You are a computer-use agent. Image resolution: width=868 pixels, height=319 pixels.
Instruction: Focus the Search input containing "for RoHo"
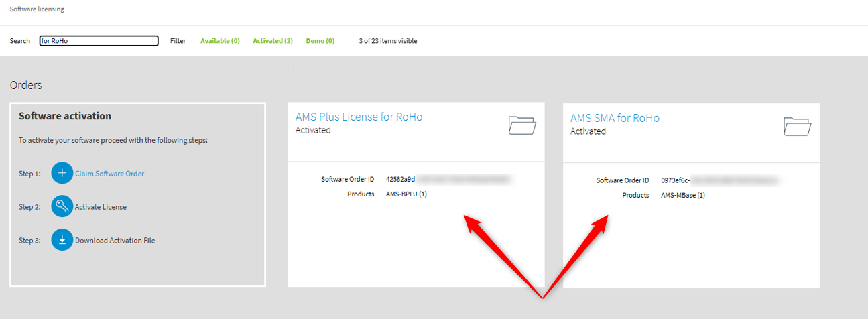pyautogui.click(x=99, y=41)
